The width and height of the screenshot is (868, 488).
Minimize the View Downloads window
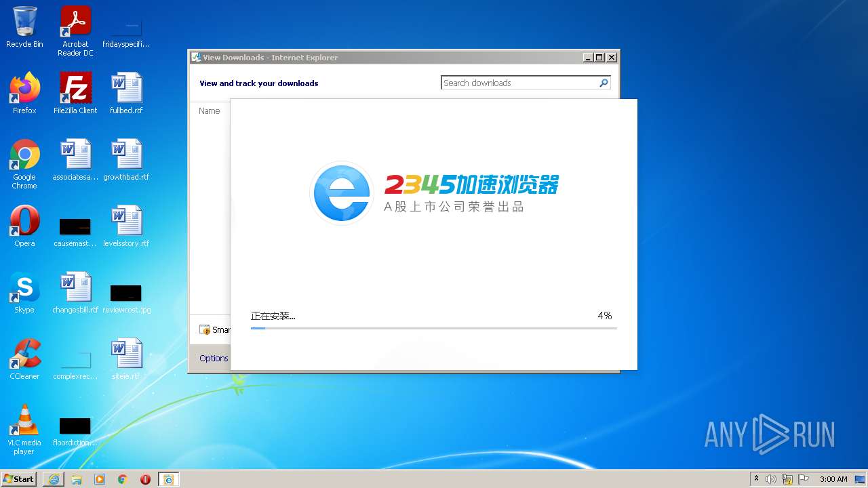point(588,58)
